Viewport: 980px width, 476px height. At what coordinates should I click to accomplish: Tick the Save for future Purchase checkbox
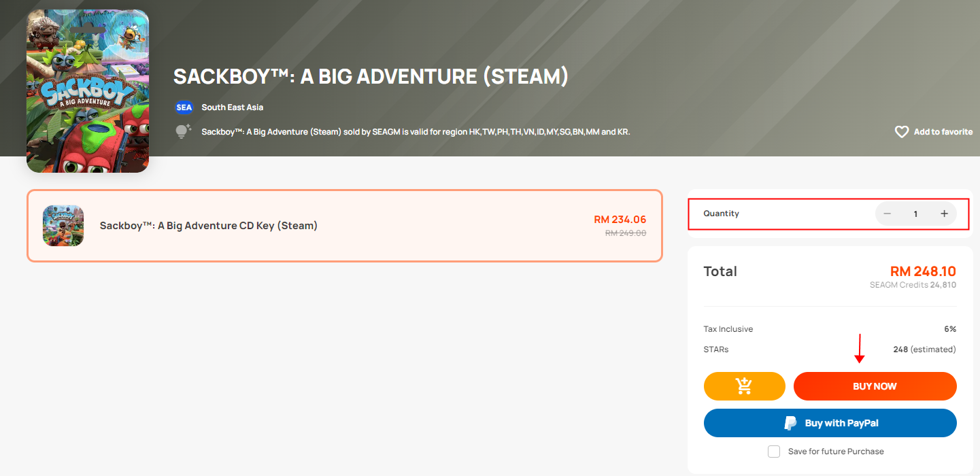(774, 452)
